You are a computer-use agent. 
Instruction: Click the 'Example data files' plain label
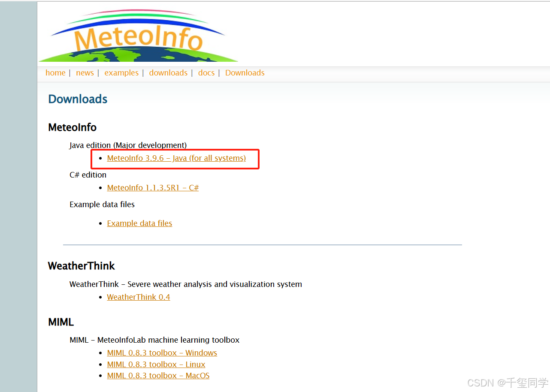102,205
